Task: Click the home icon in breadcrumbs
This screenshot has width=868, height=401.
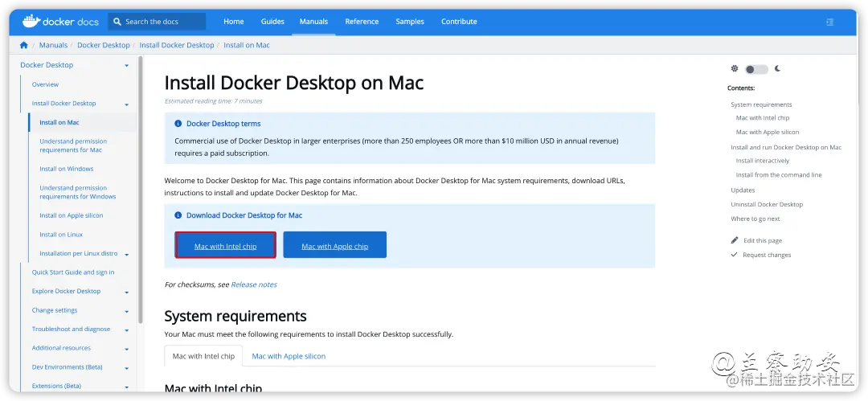Action: pyautogui.click(x=24, y=45)
